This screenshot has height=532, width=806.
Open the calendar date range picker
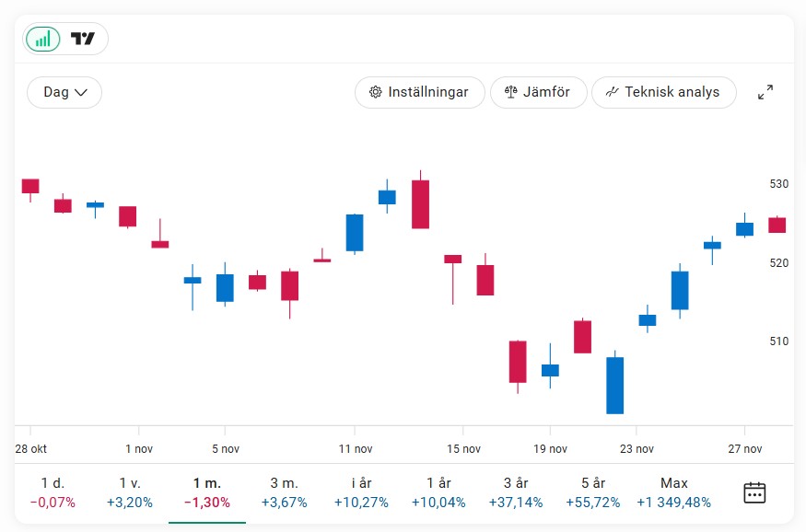(754, 492)
